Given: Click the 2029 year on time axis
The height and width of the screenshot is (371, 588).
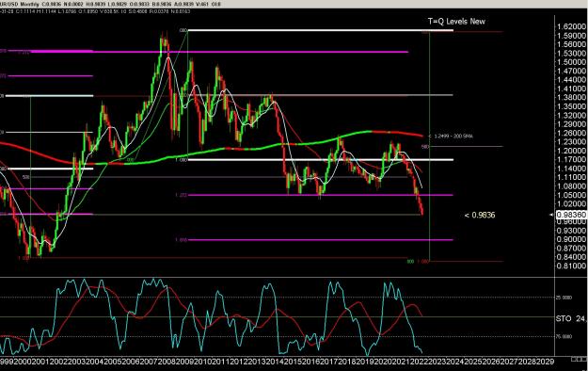Looking at the screenshot, I should [546, 362].
